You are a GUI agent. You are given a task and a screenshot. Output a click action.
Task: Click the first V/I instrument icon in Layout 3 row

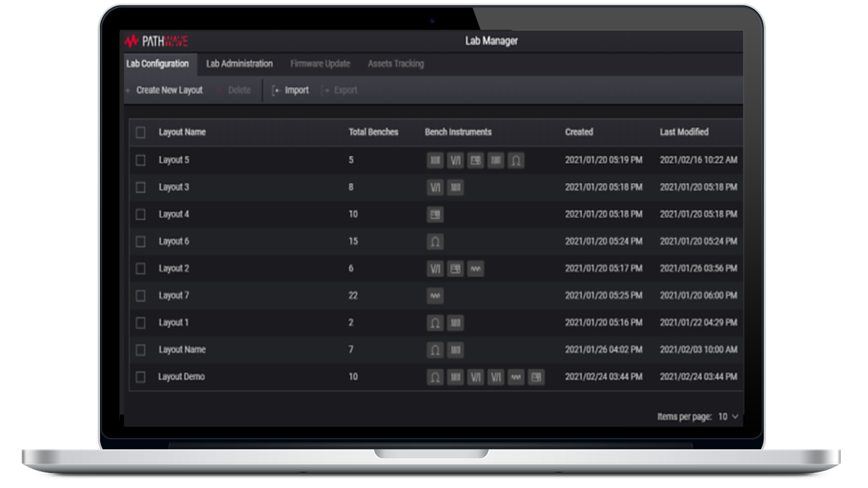[x=435, y=188]
